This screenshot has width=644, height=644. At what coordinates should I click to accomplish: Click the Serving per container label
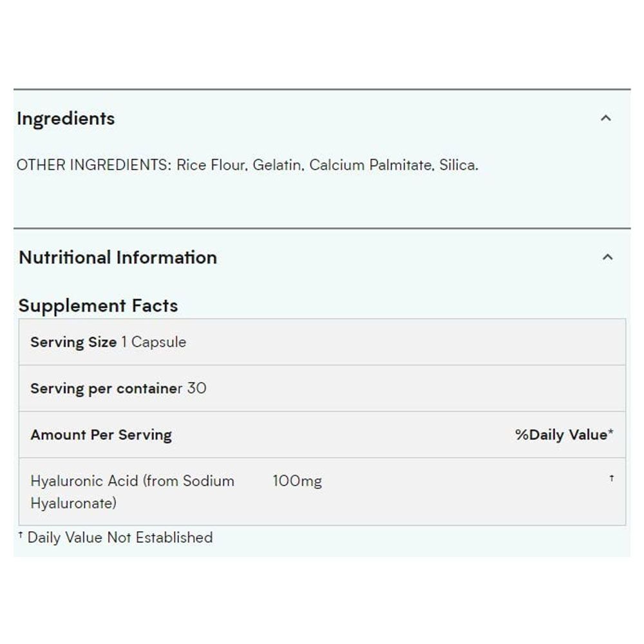coord(106,388)
